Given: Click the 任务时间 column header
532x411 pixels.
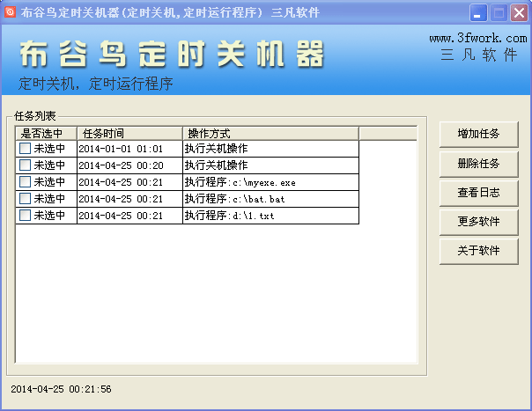Looking at the screenshot, I should pyautogui.click(x=129, y=133).
